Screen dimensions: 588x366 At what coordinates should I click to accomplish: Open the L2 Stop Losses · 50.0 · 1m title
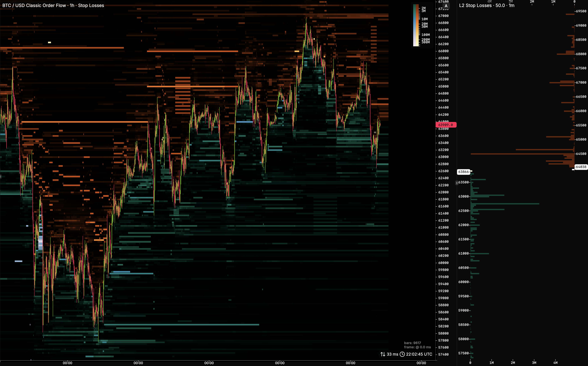click(x=487, y=5)
